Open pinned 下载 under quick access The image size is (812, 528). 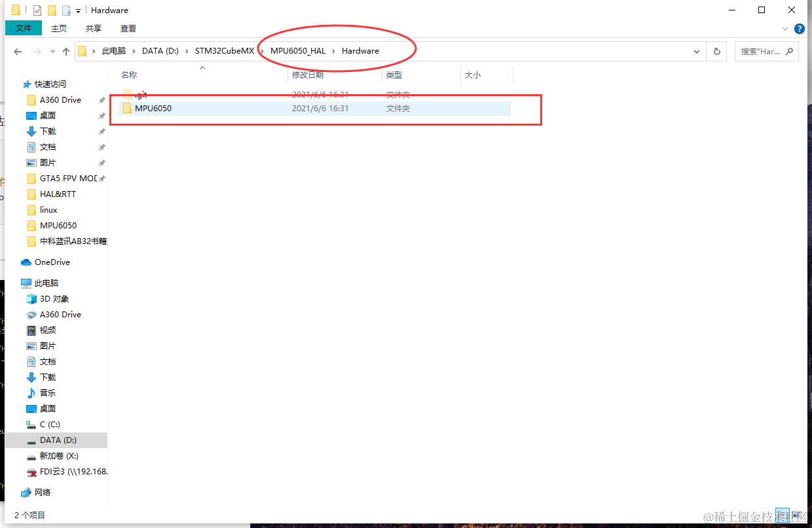pyautogui.click(x=47, y=132)
